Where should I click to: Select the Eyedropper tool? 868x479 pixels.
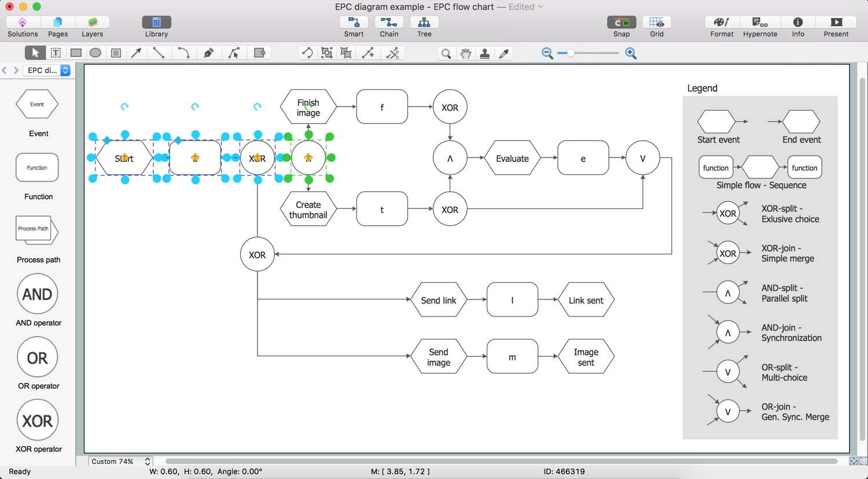(504, 53)
